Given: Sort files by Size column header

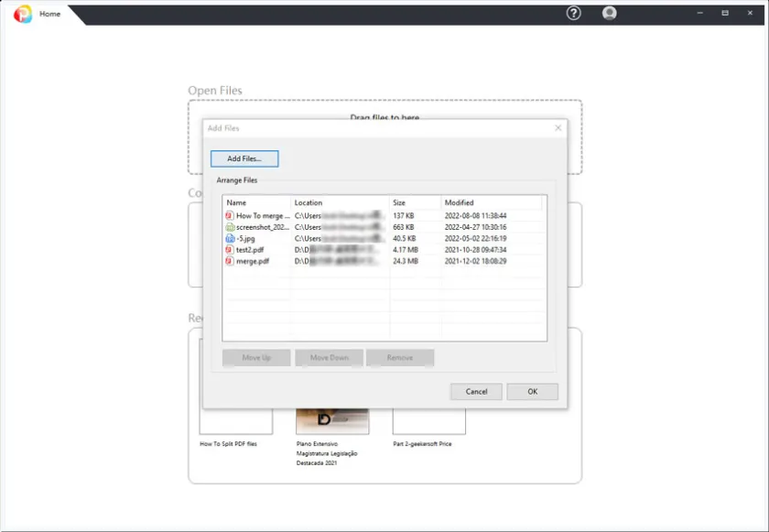Looking at the screenshot, I should pos(414,202).
